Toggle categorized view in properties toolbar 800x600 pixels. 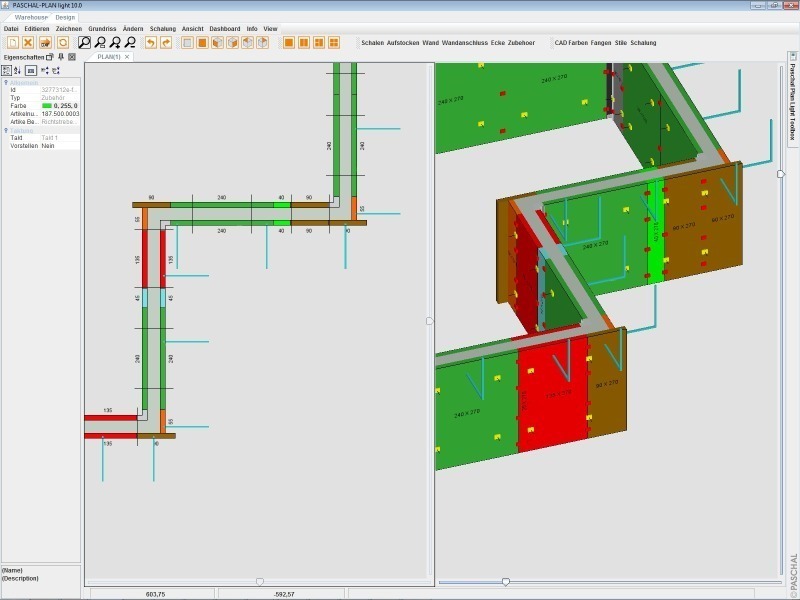click(x=7, y=70)
